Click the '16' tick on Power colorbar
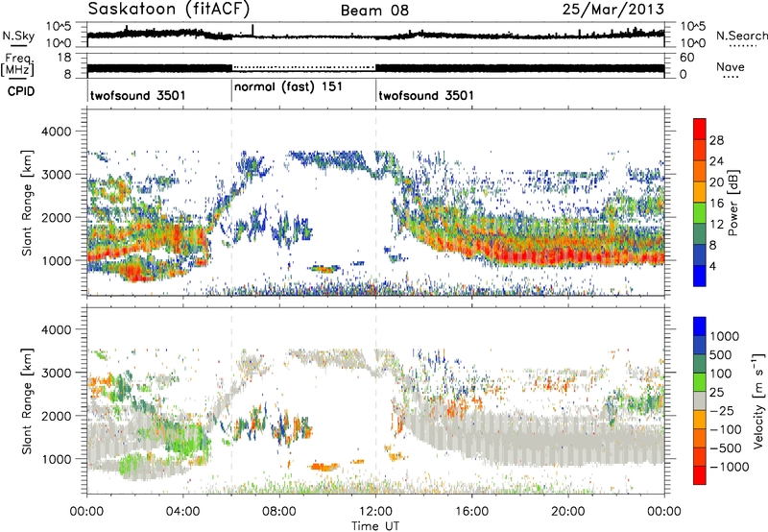The height and width of the screenshot is (532, 768). (716, 204)
